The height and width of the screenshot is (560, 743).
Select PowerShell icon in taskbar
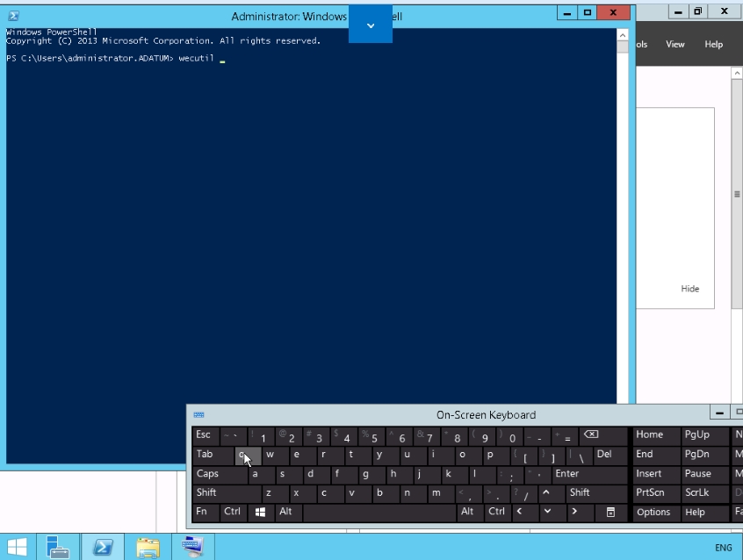(103, 547)
